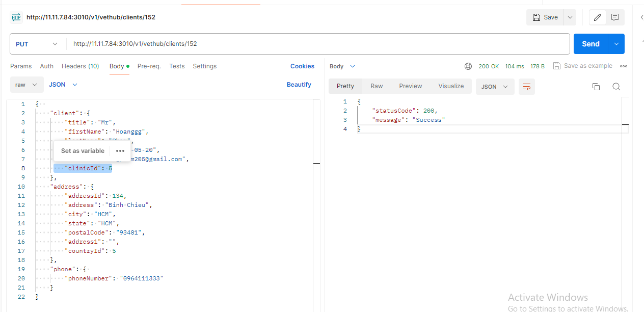This screenshot has height=312, width=644.
Task: Copy the response with the copy icon
Action: click(x=596, y=87)
